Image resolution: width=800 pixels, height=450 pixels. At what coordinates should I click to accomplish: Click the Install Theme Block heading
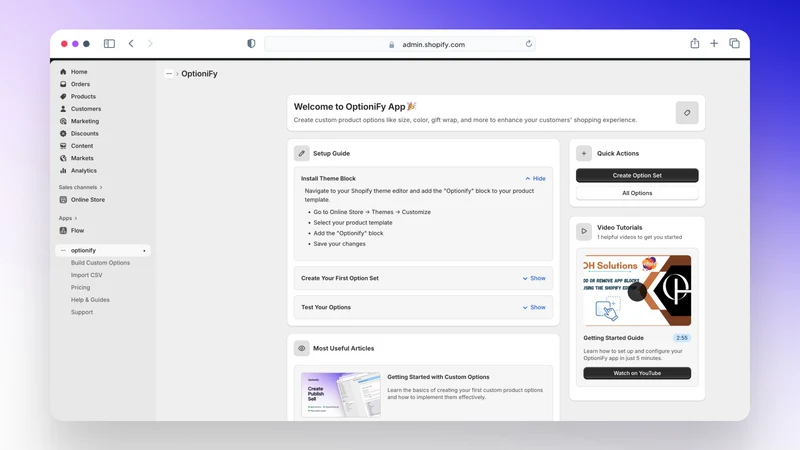coord(328,179)
